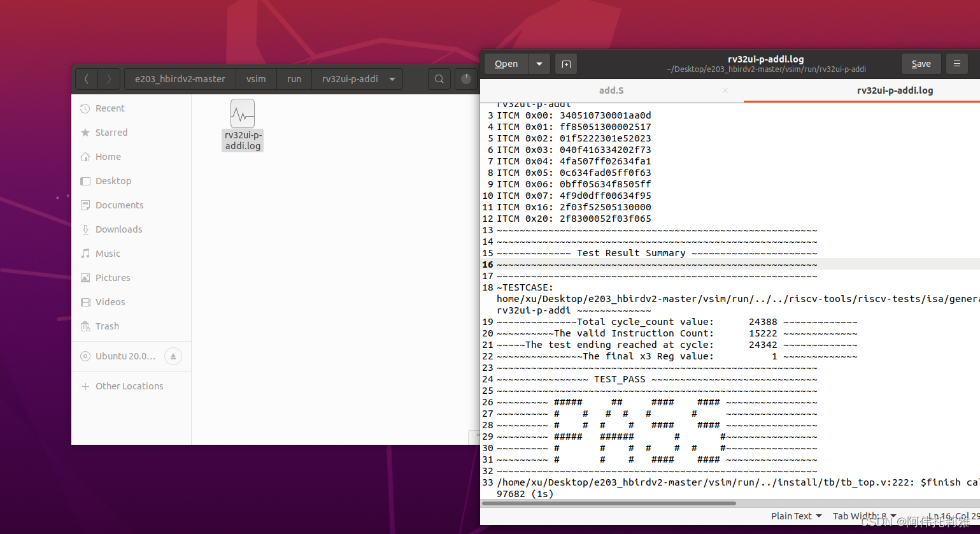980x534 pixels.
Task: Open Videos folder in sidebar
Action: pyautogui.click(x=131, y=302)
